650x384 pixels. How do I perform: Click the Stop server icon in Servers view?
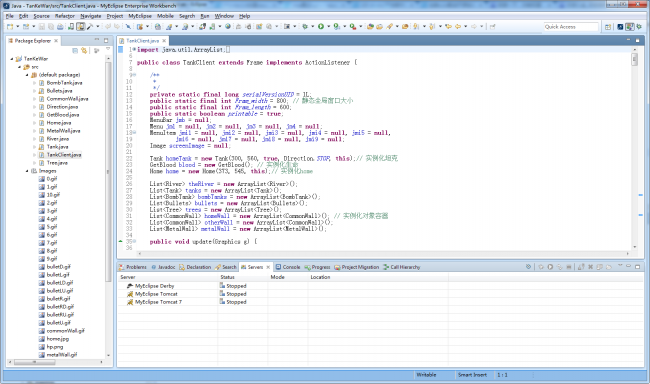point(569,267)
